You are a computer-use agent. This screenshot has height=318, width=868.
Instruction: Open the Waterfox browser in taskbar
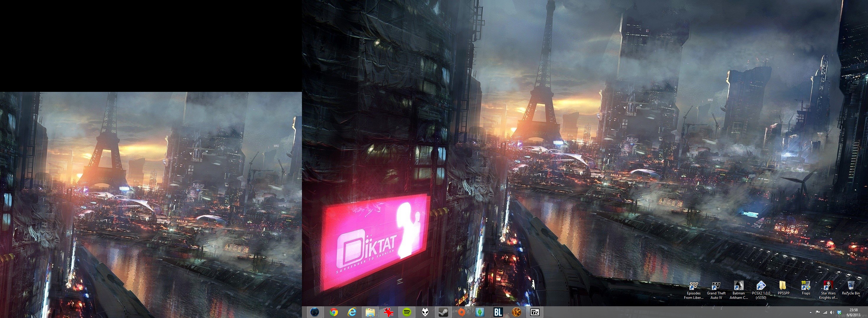315,312
